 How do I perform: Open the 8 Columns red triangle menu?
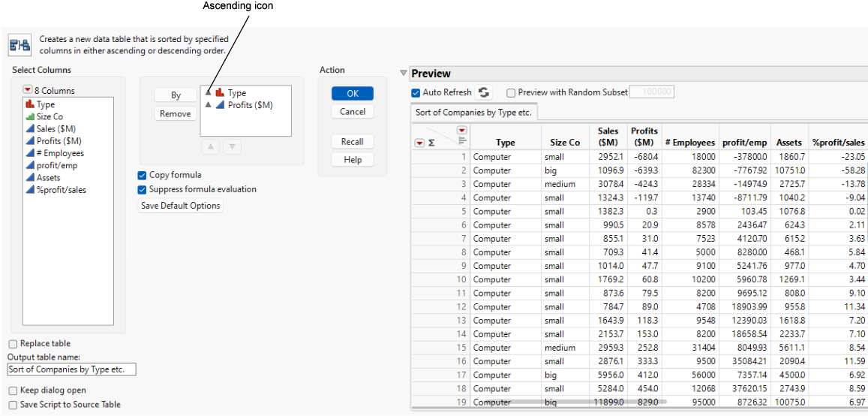tap(27, 91)
